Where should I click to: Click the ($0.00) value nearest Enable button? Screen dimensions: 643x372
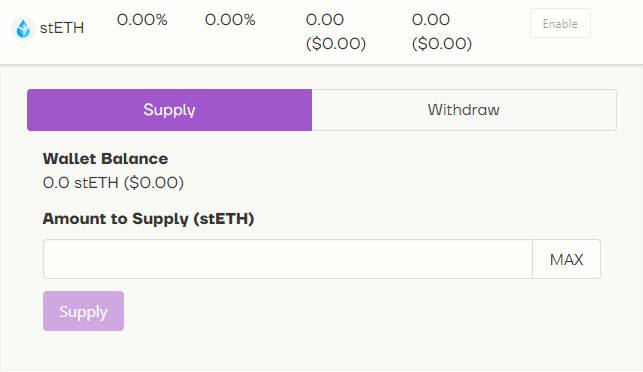pyautogui.click(x=442, y=43)
